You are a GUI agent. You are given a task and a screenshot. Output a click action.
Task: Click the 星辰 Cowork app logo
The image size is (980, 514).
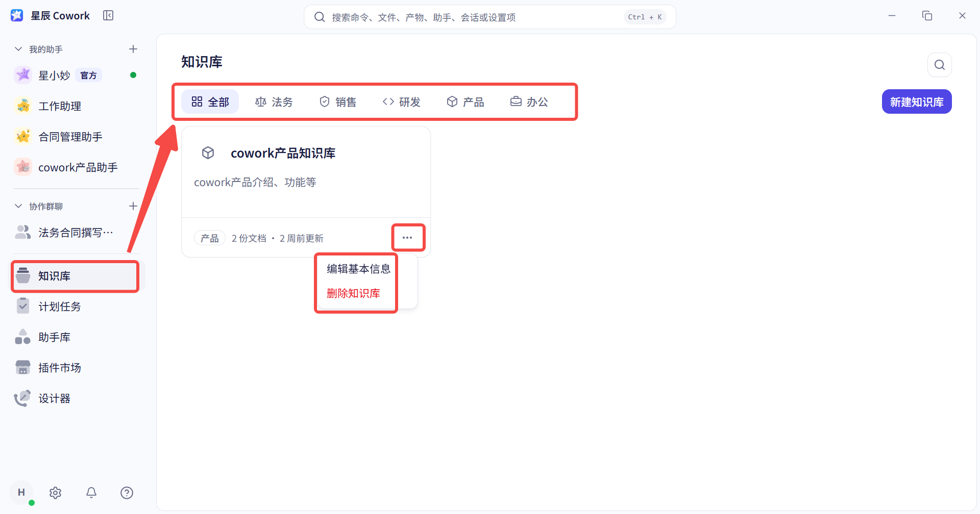tap(17, 16)
